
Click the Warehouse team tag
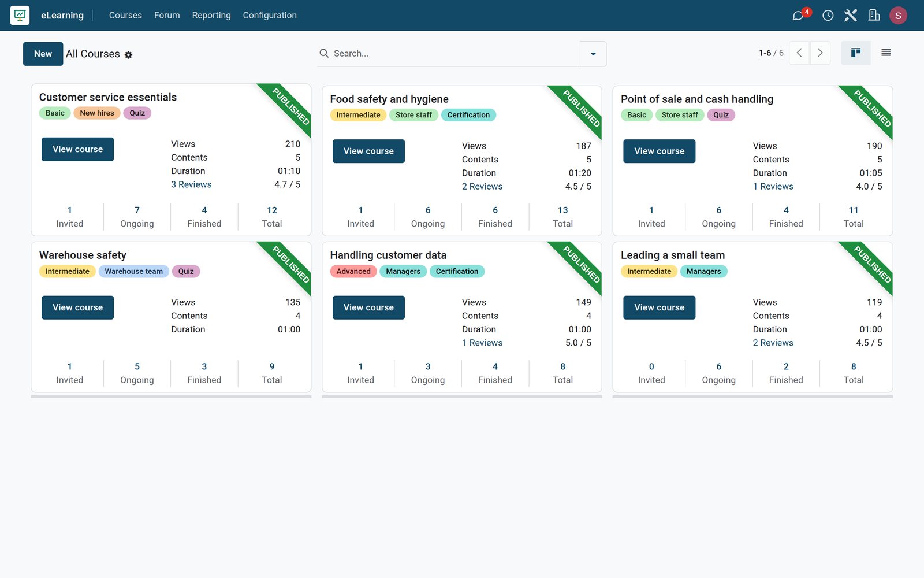point(134,271)
